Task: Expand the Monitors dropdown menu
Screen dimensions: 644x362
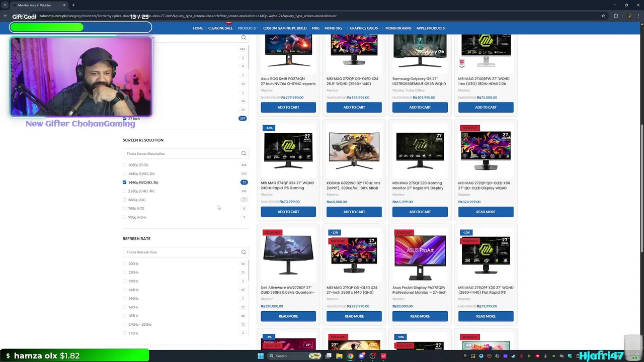Action: pos(334,28)
